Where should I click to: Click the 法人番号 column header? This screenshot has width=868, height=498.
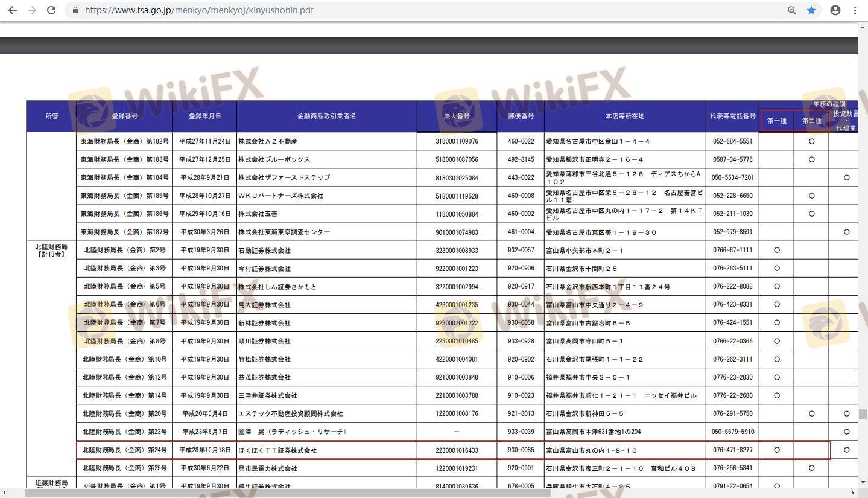[457, 116]
